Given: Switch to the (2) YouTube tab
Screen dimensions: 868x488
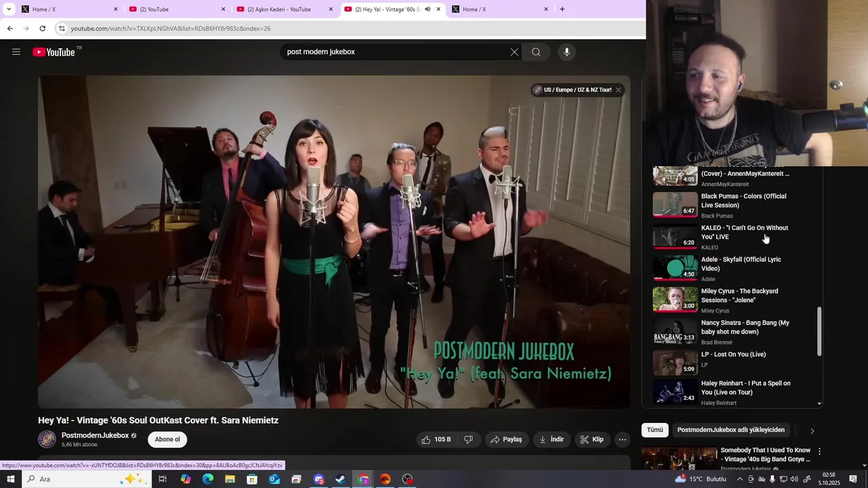Looking at the screenshot, I should [176, 9].
